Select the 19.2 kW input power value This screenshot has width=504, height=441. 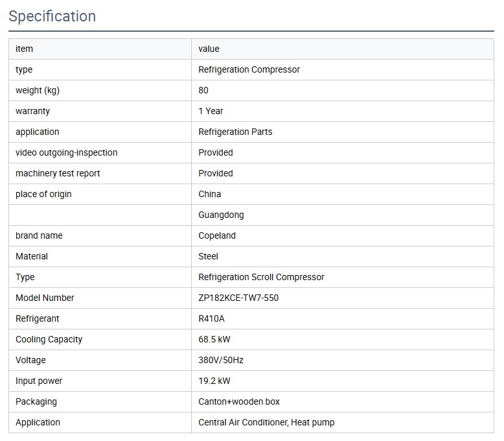point(214,381)
